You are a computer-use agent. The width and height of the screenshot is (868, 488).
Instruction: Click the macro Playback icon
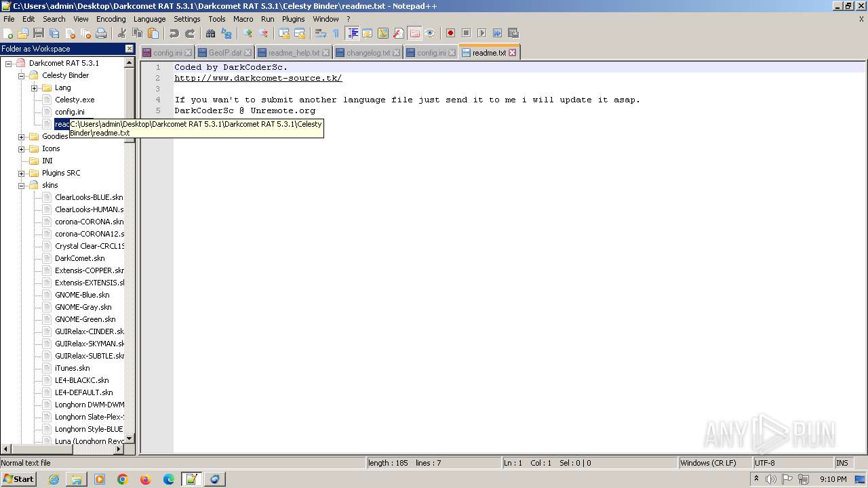pyautogui.click(x=481, y=33)
